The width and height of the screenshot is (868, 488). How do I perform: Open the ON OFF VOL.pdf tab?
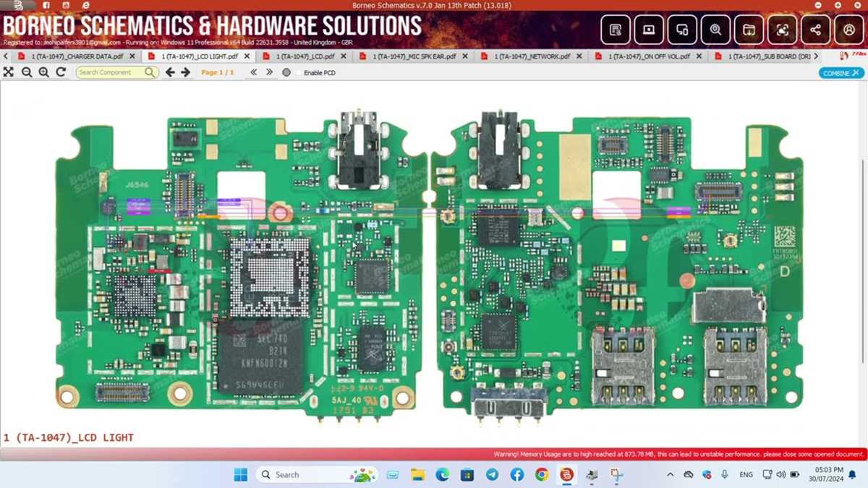[x=649, y=56]
